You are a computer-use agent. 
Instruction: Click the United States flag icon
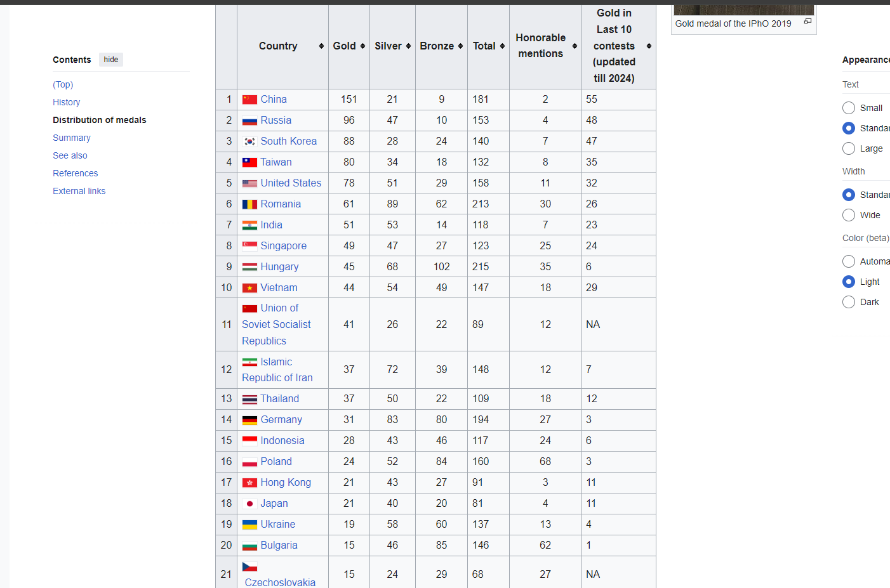pos(249,183)
